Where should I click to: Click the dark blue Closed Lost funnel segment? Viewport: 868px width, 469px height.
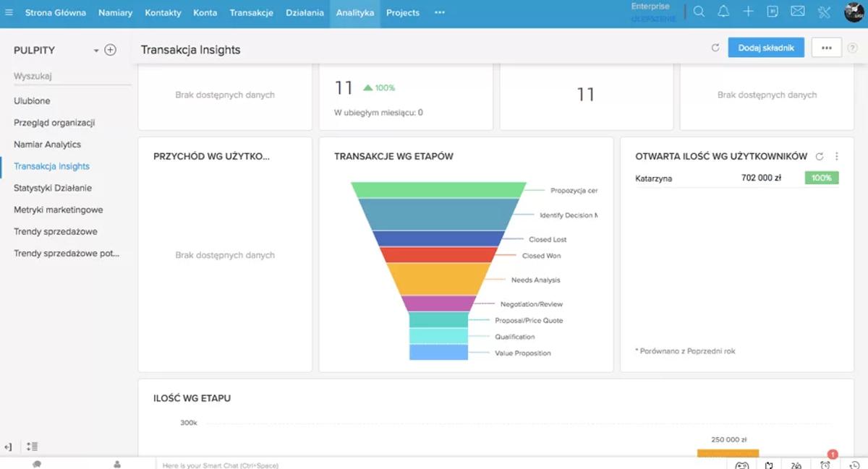[x=438, y=238]
